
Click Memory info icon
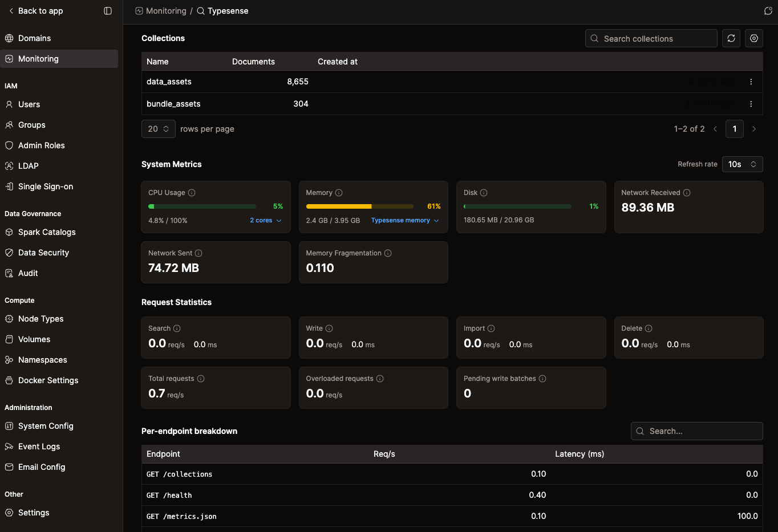(x=339, y=193)
